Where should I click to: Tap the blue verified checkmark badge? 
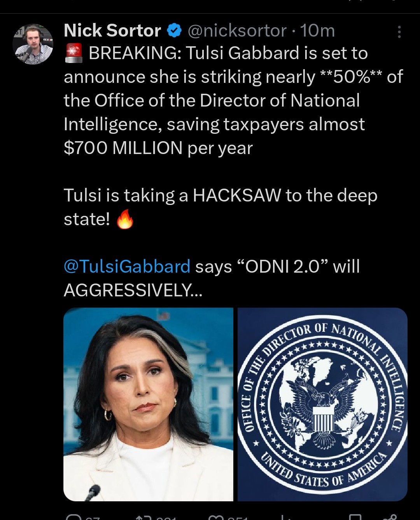click(x=174, y=31)
